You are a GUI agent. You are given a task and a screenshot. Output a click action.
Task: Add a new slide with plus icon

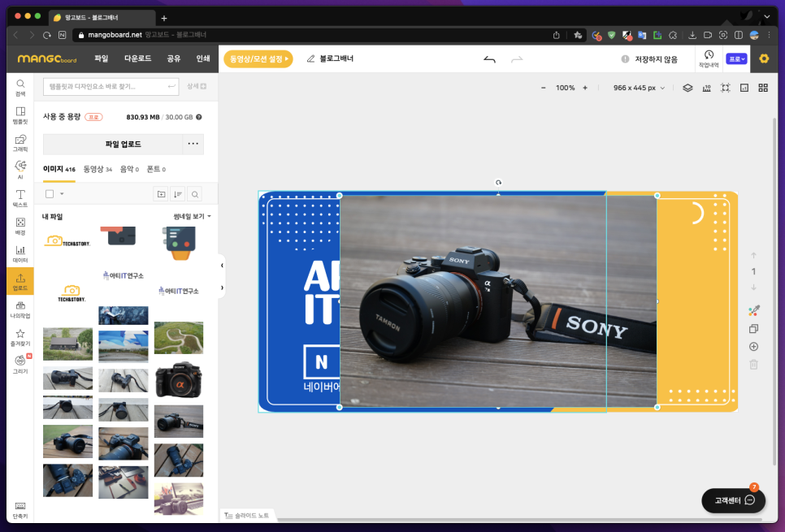[753, 346]
